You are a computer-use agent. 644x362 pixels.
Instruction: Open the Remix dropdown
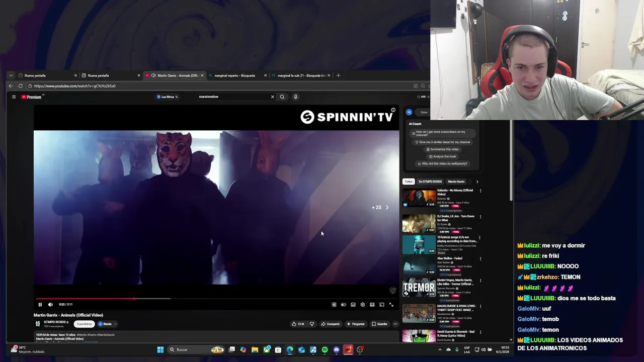click(107, 324)
